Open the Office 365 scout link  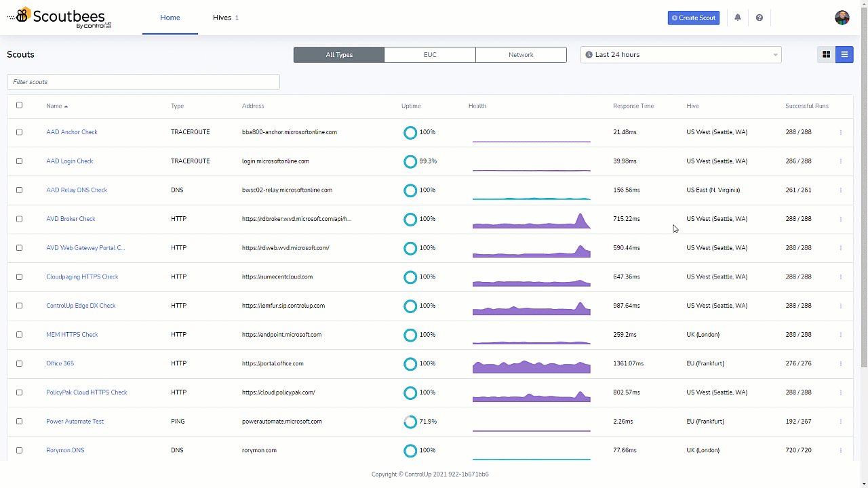[60, 364]
